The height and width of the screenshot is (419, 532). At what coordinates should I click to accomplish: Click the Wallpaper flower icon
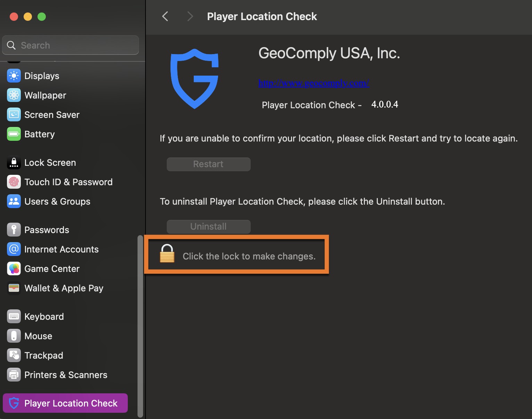(14, 95)
